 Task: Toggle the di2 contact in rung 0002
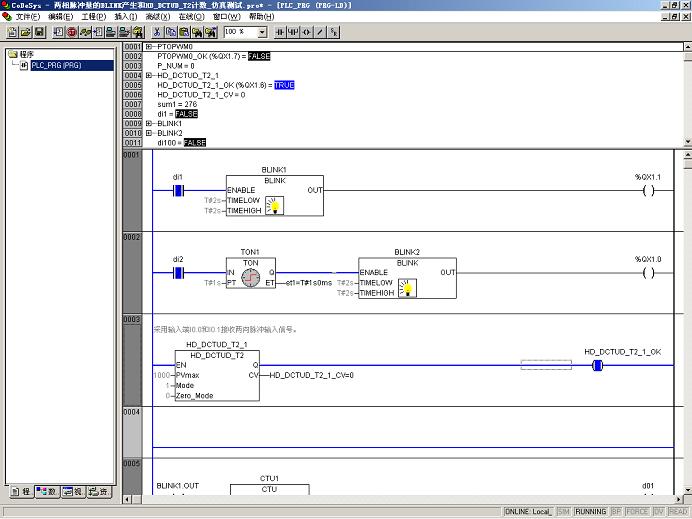coord(178,273)
